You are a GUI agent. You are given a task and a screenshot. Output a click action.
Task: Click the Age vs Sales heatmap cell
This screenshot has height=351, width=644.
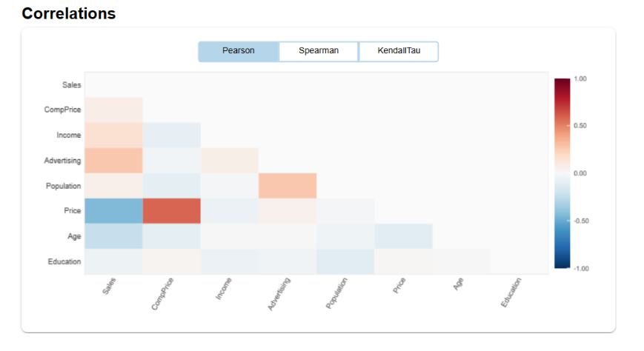pos(113,236)
